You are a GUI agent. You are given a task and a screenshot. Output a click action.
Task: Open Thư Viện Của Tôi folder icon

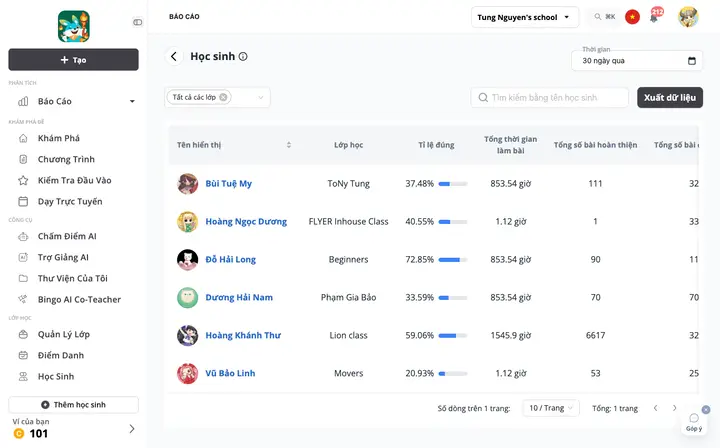pos(23,278)
